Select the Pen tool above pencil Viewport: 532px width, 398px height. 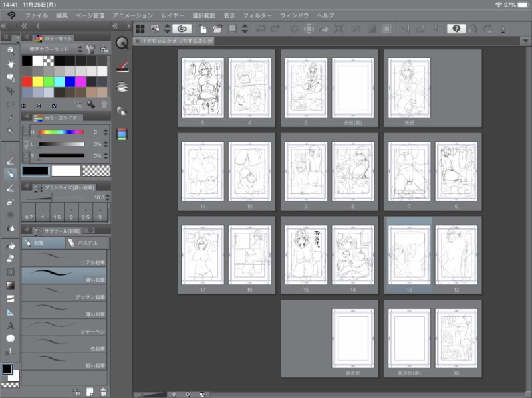11,161
